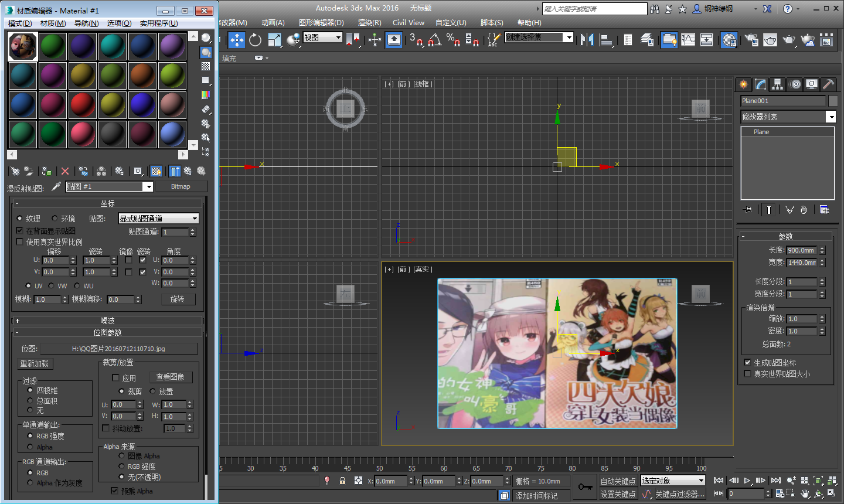844x504 pixels.
Task: Select 放置 radio button
Action: pyautogui.click(x=153, y=391)
